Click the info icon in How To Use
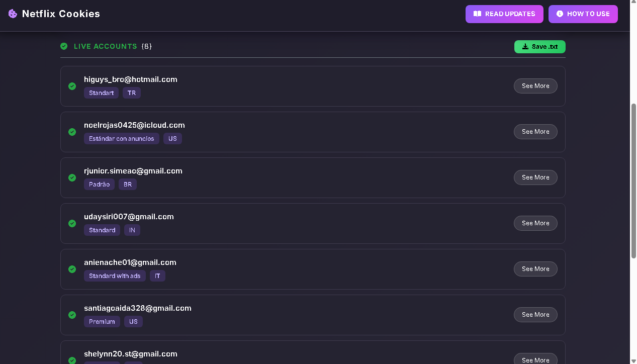637x364 pixels. 560,14
